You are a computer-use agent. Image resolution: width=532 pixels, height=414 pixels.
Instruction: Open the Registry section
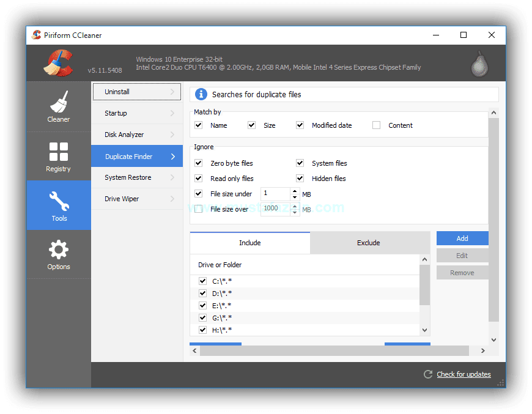coord(58,157)
